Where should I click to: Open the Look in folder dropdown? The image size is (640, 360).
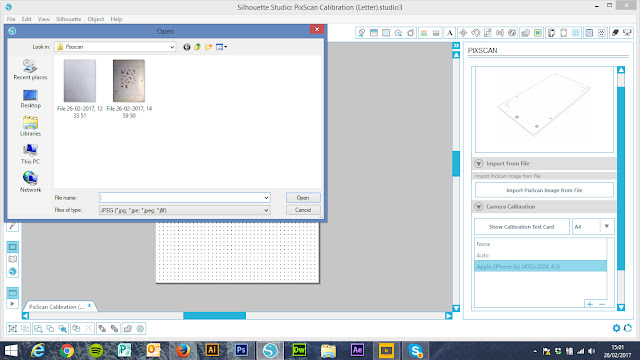pyautogui.click(x=115, y=47)
